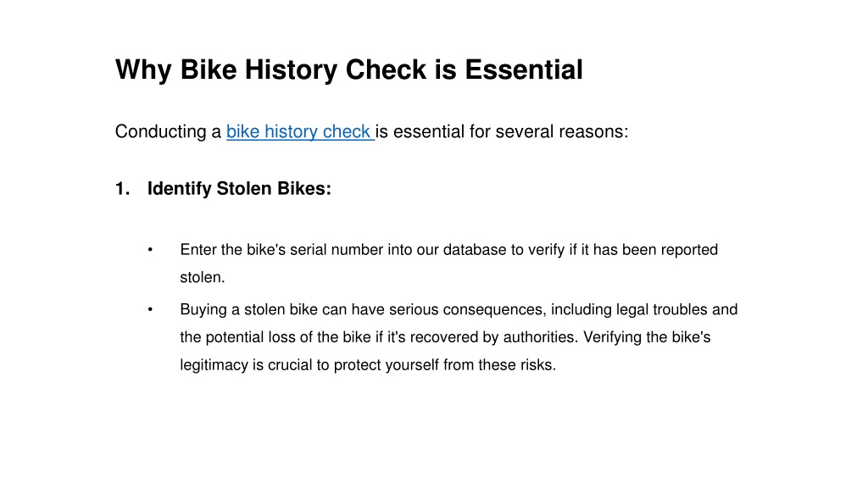Click the line starting "the potential loss"
This screenshot has width=868, height=488.
(445, 337)
